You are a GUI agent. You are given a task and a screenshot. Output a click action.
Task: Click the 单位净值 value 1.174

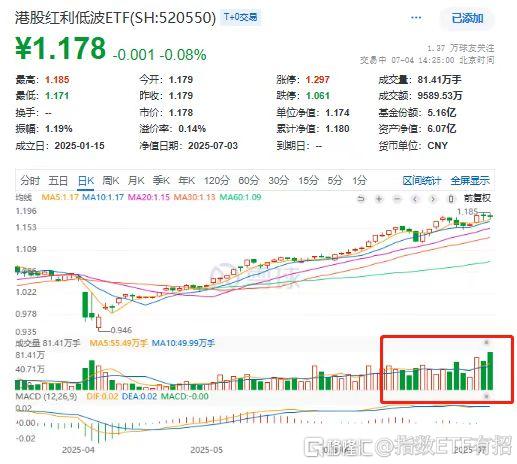[337, 113]
